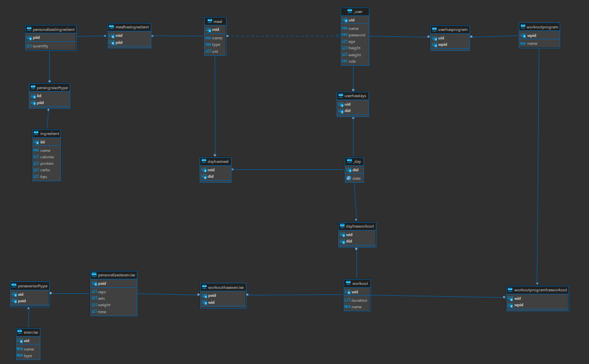Click the key icon beside peid in personalizedexercise
The image size is (589, 364).
coord(94,283)
